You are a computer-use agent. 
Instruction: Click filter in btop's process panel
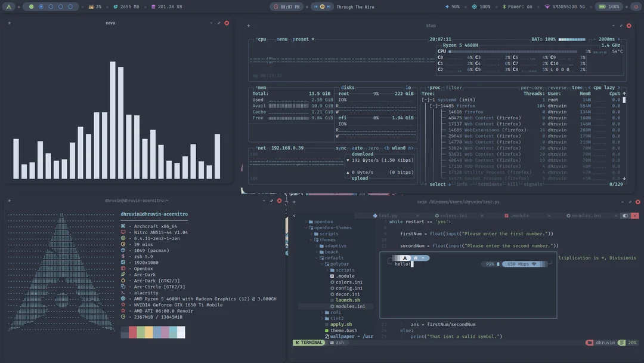(456, 87)
